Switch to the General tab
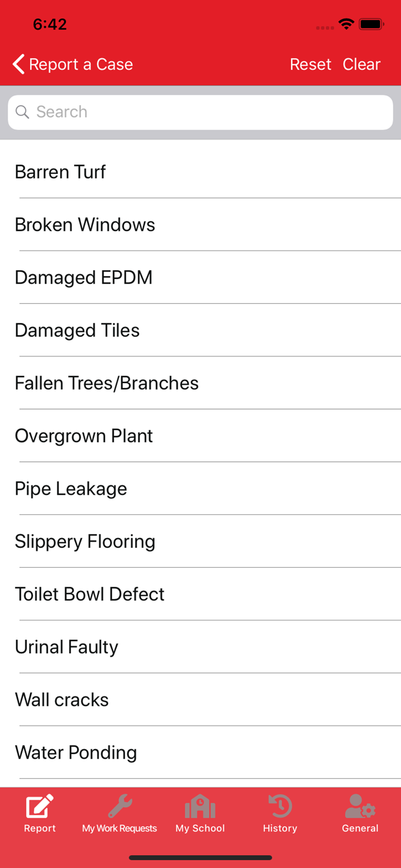This screenshot has height=868, width=401. click(x=359, y=813)
